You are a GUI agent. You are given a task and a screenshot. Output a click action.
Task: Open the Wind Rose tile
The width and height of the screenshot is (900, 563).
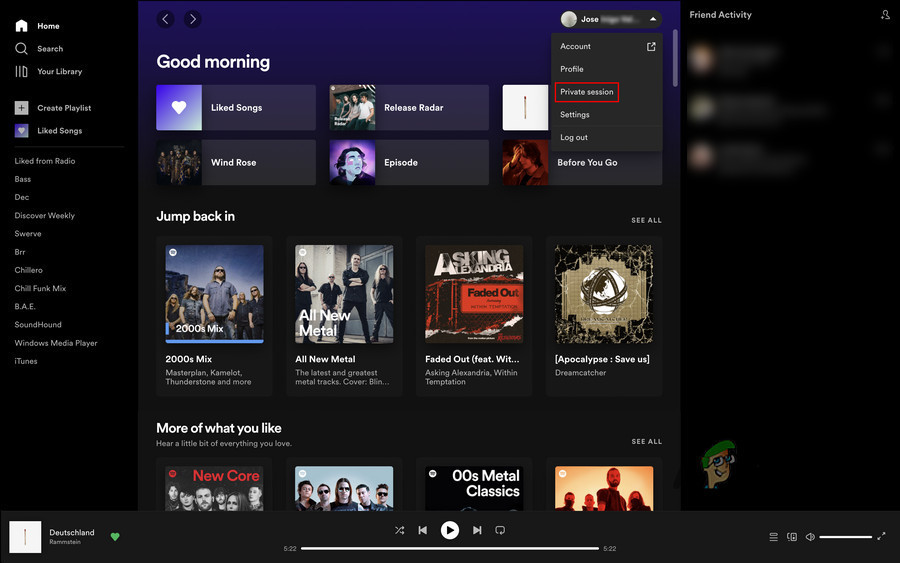pyautogui.click(x=236, y=162)
